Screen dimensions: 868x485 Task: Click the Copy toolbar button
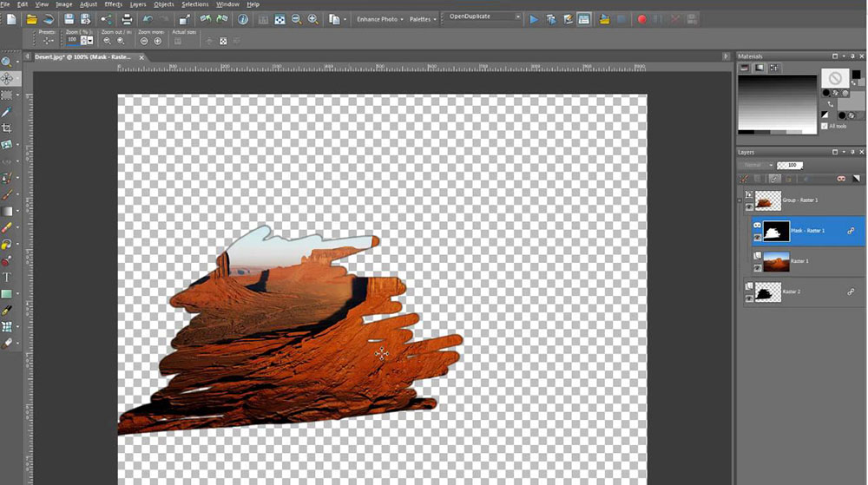pos(334,19)
